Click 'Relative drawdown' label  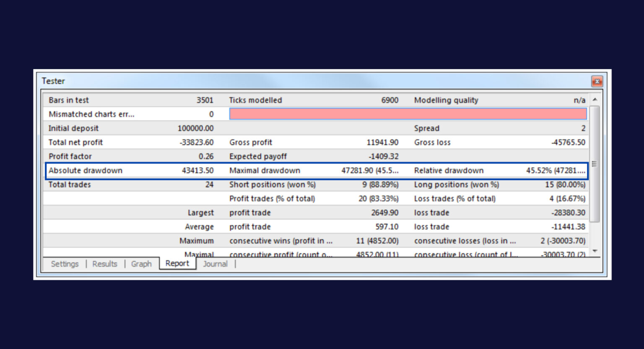449,171
